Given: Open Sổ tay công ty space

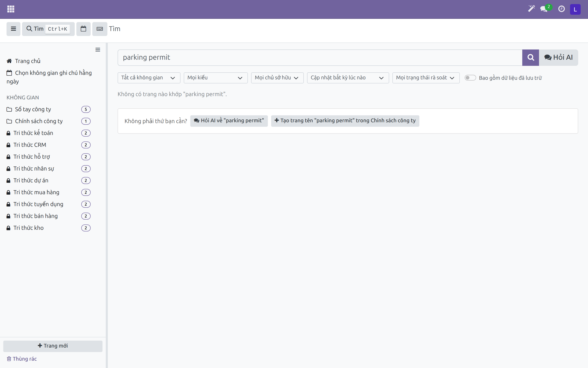Looking at the screenshot, I should [33, 109].
